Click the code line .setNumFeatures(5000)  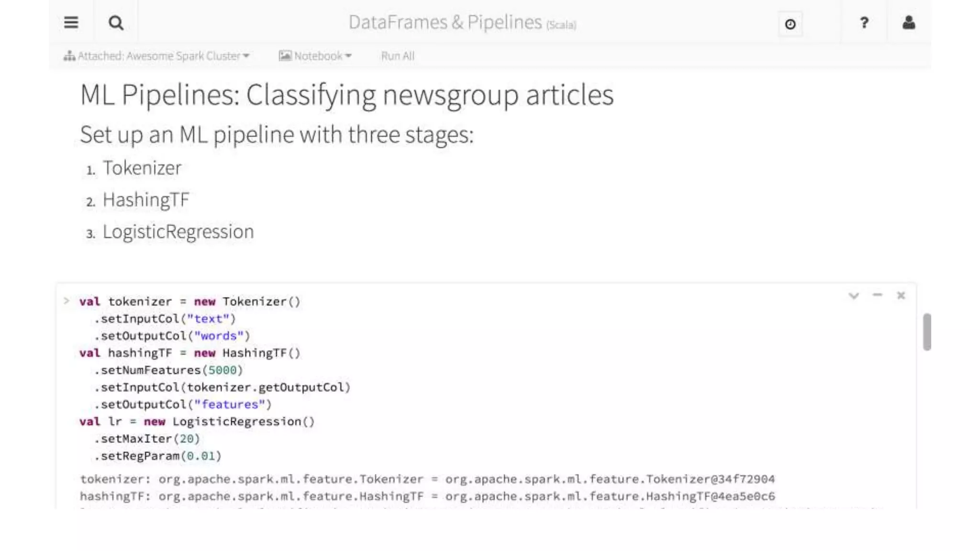168,371
